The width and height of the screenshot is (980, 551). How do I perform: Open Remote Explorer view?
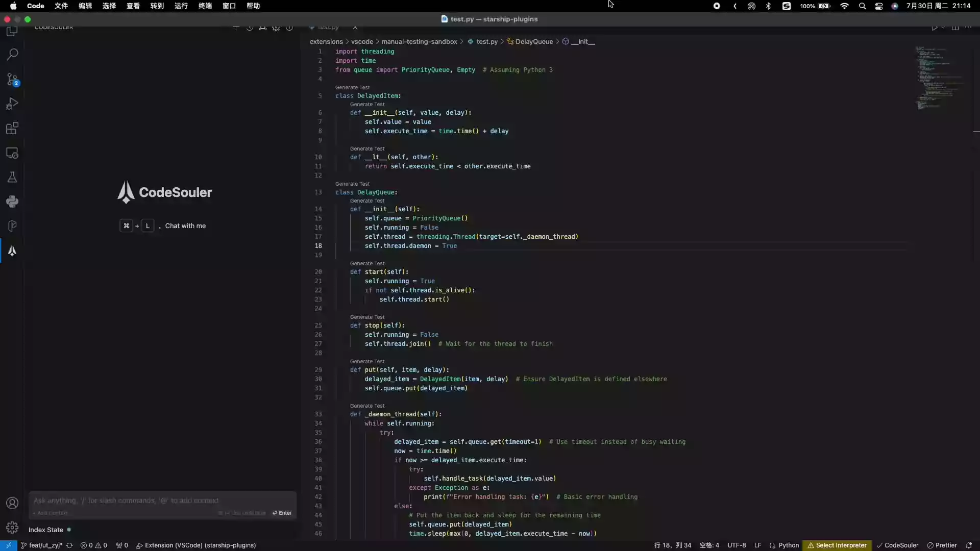tap(12, 153)
